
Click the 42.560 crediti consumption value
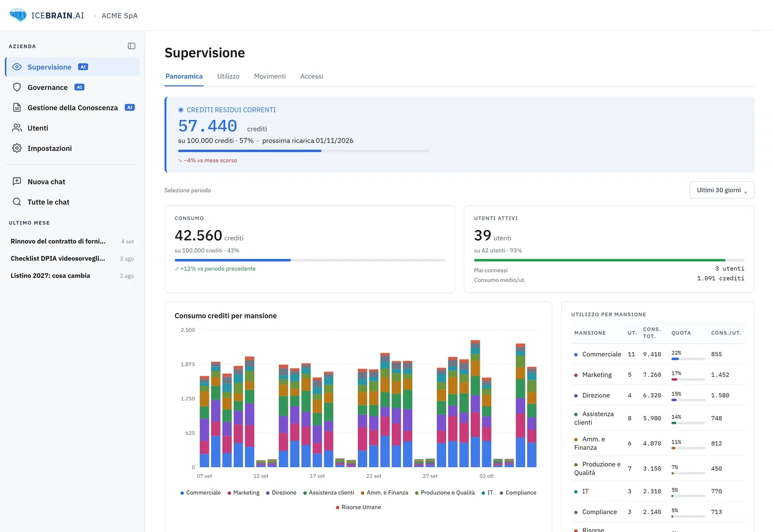209,236
